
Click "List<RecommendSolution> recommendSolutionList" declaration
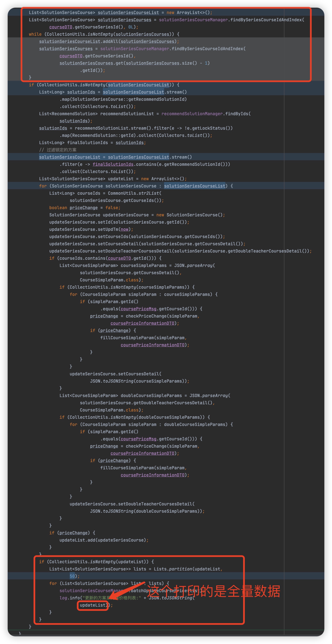point(96,114)
